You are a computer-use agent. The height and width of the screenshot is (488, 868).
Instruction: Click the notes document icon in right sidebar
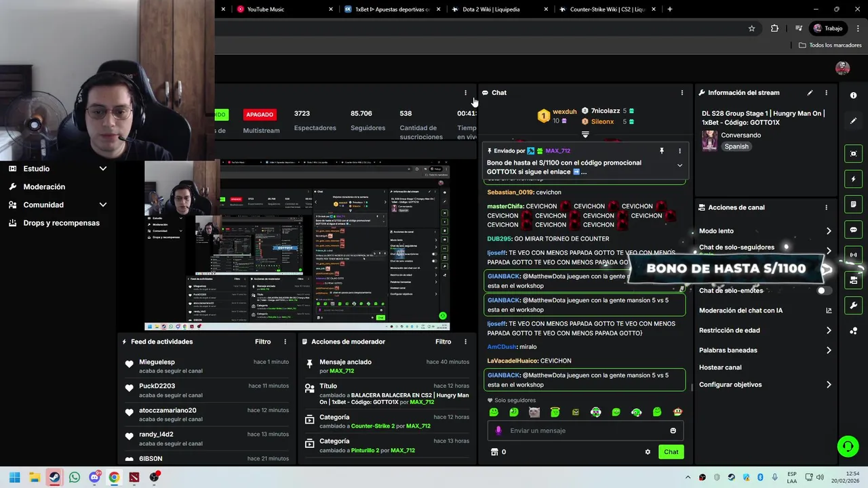(x=853, y=204)
